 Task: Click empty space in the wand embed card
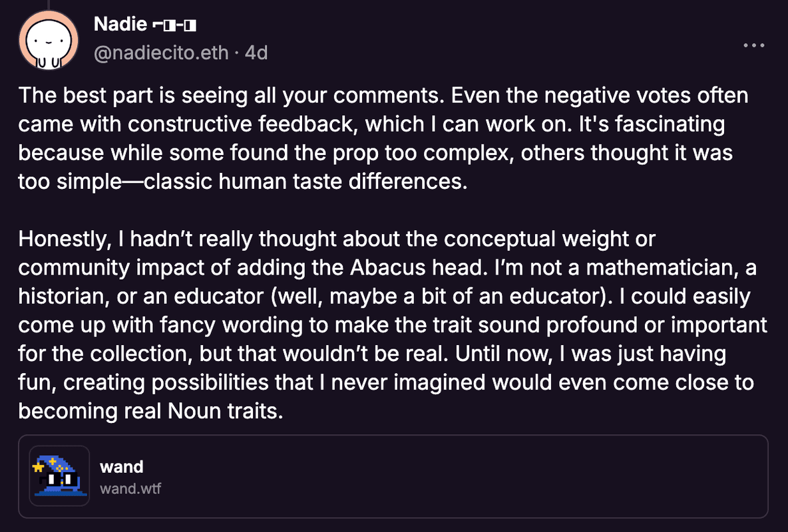point(466,476)
